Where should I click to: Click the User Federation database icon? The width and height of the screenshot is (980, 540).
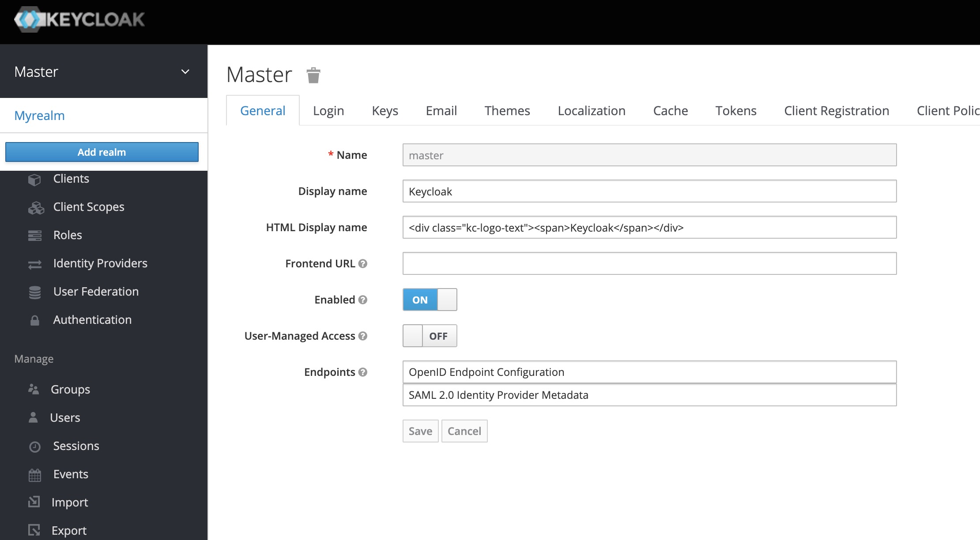[x=35, y=292]
